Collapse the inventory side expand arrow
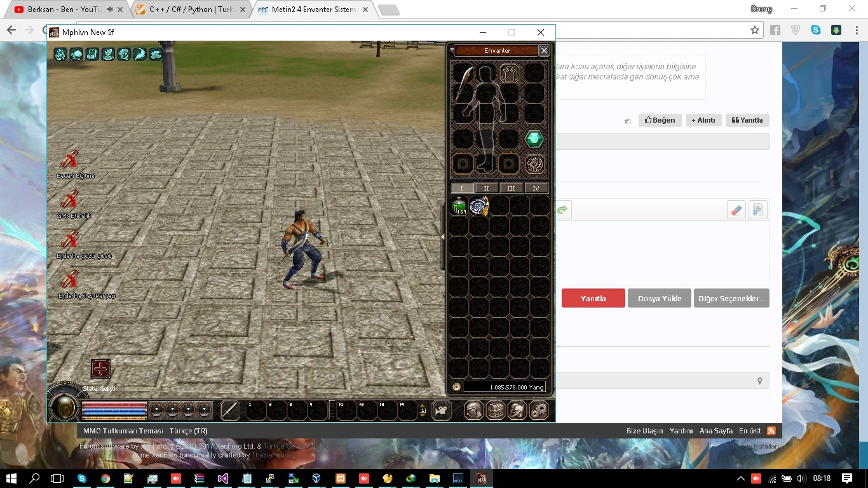Image resolution: width=868 pixels, height=488 pixels. pyautogui.click(x=443, y=237)
